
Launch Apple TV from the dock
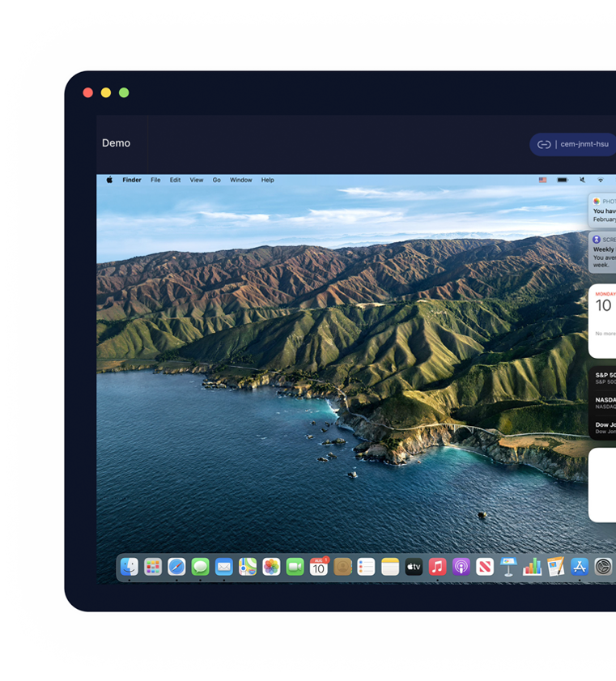(414, 567)
